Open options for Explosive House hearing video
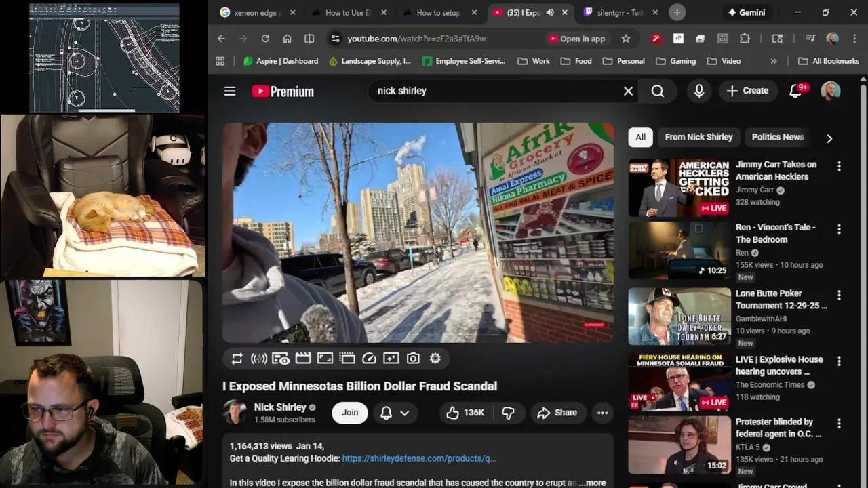This screenshot has width=868, height=488. (x=839, y=361)
